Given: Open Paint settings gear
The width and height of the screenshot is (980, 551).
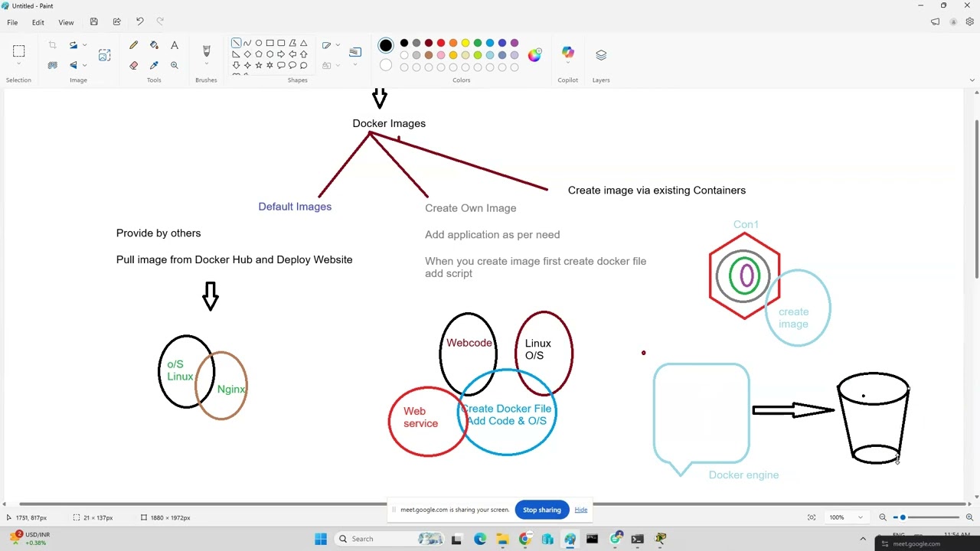Looking at the screenshot, I should [x=969, y=22].
